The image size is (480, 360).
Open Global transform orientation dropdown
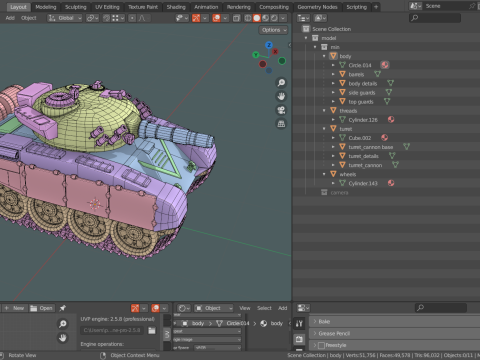coord(65,18)
